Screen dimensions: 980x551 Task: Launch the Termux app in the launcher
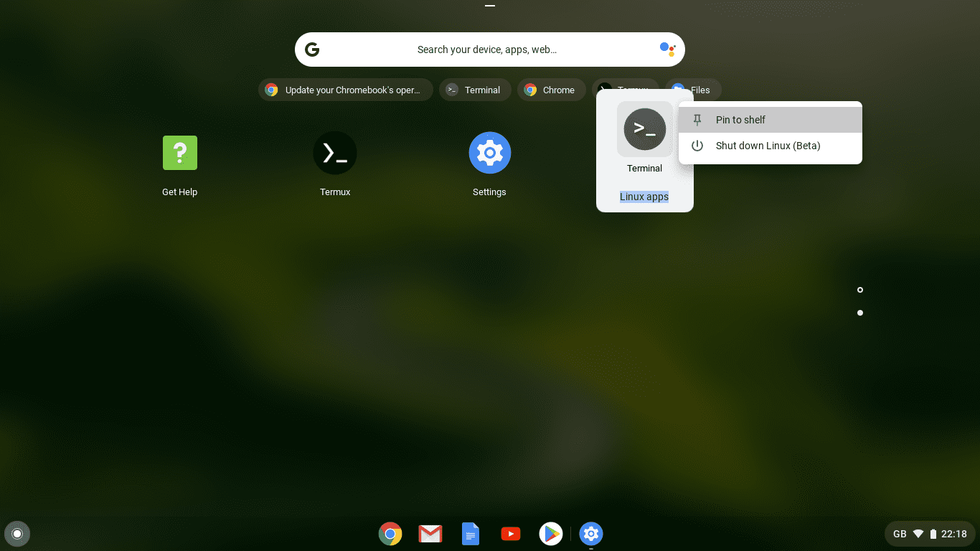click(334, 153)
